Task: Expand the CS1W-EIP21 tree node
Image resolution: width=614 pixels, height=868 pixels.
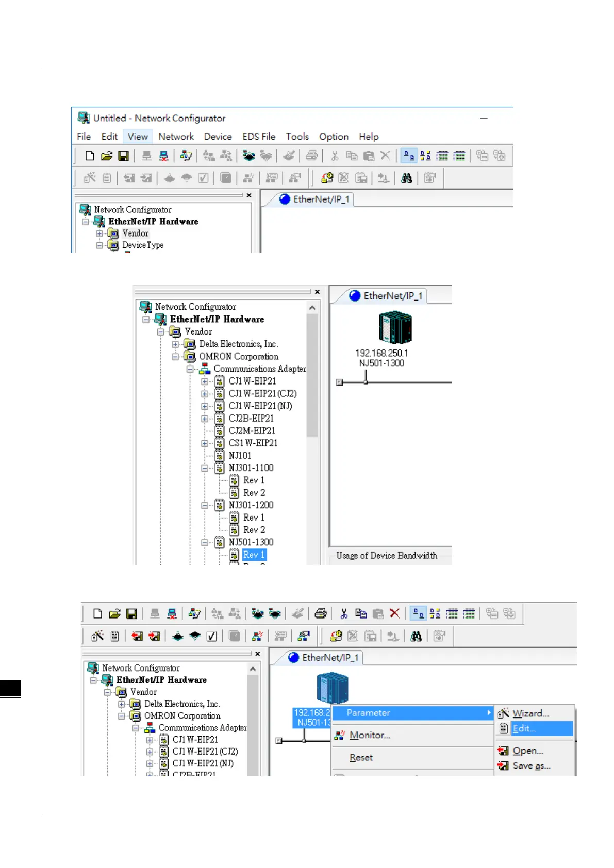Action: coord(205,443)
